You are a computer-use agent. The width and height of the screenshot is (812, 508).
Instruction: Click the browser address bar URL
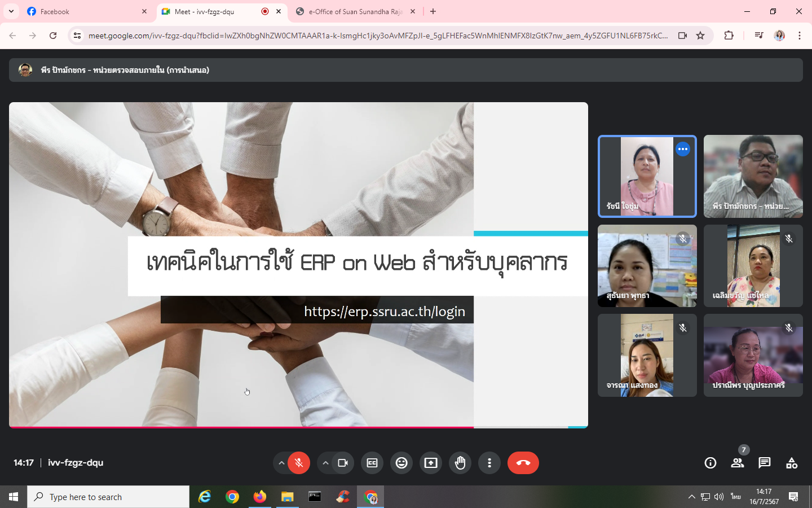tap(378, 36)
